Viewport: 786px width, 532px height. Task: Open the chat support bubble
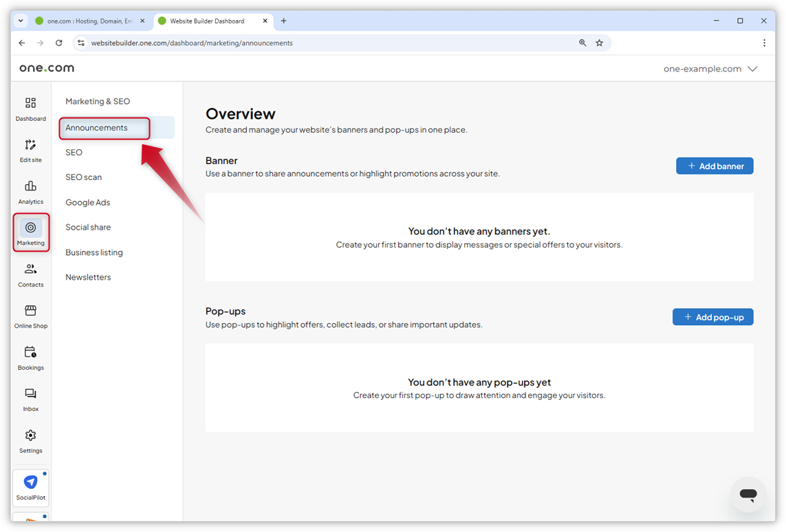tap(748, 494)
